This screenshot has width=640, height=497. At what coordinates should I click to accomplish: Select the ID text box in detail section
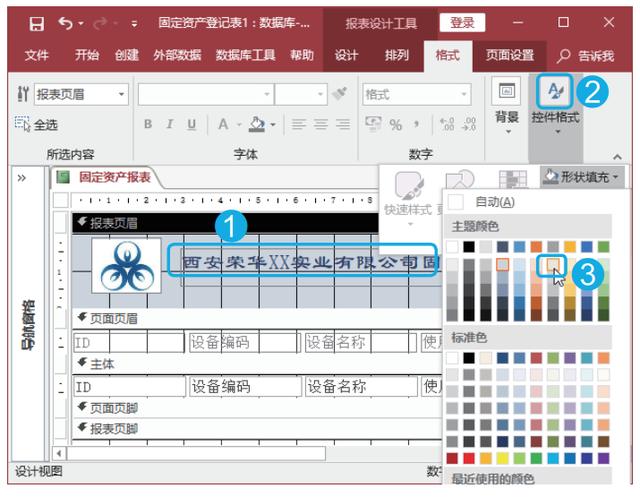[129, 386]
